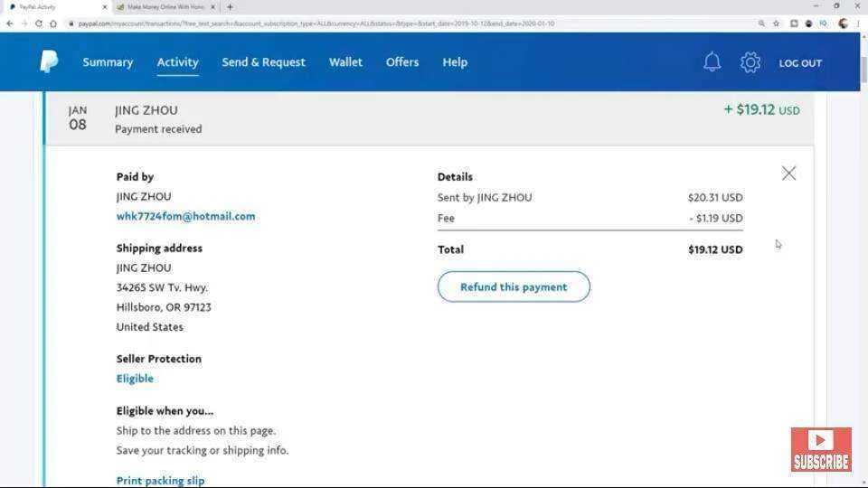868x488 pixels.
Task: Close the transaction details panel
Action: (788, 174)
